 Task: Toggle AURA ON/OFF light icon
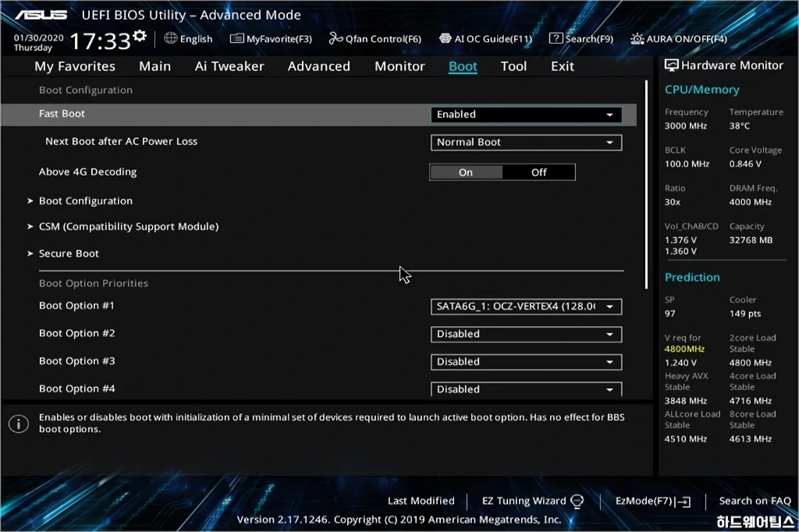click(x=637, y=39)
